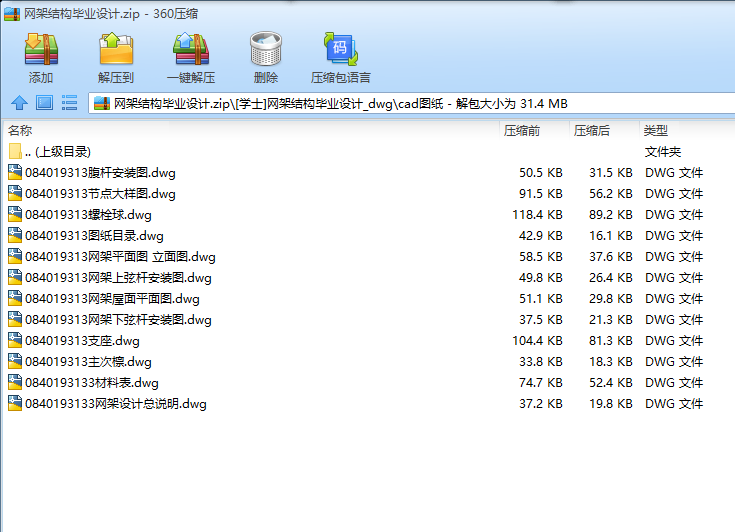Click the DWG icon beside 网架设计总说明.dwg
Viewport: 735px width, 532px height.
pyautogui.click(x=15, y=404)
